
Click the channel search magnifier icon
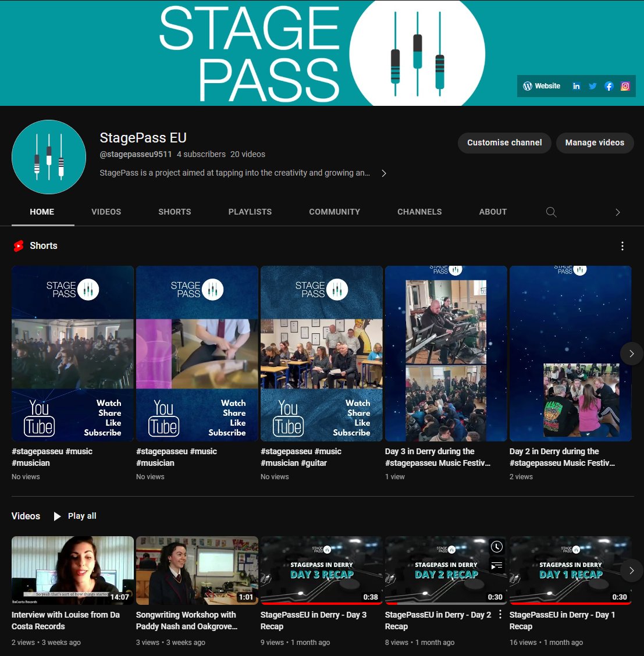[551, 212]
